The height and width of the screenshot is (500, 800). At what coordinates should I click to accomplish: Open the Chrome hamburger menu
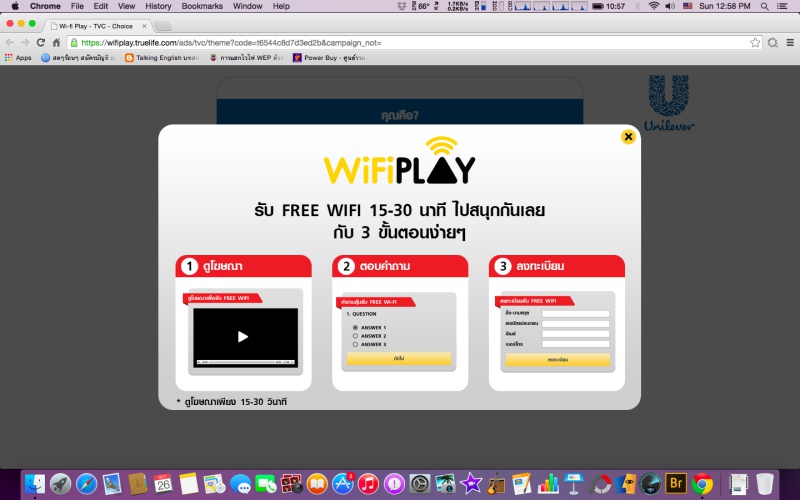pyautogui.click(x=790, y=43)
